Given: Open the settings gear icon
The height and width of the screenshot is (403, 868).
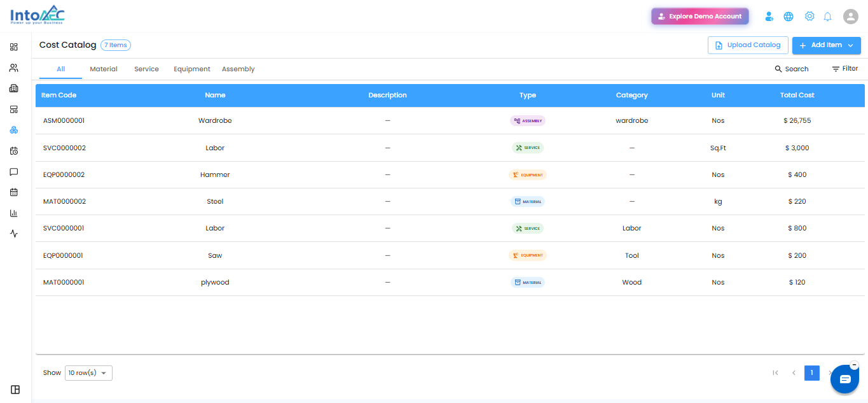Looking at the screenshot, I should click(x=809, y=17).
